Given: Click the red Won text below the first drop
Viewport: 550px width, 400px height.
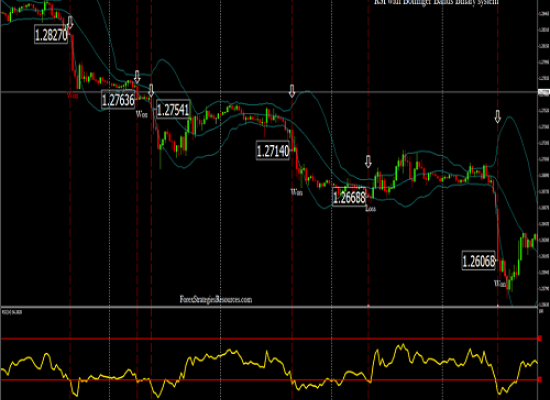Looking at the screenshot, I should coord(73,95).
